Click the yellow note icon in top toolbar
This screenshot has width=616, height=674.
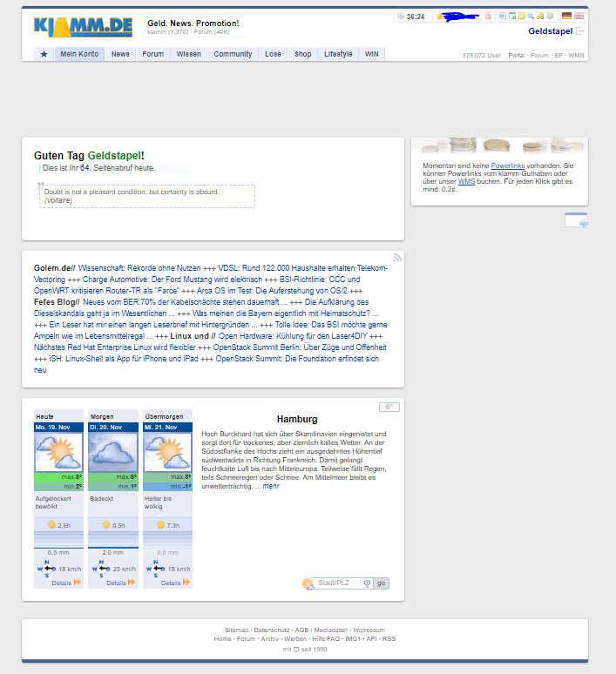pos(521,16)
